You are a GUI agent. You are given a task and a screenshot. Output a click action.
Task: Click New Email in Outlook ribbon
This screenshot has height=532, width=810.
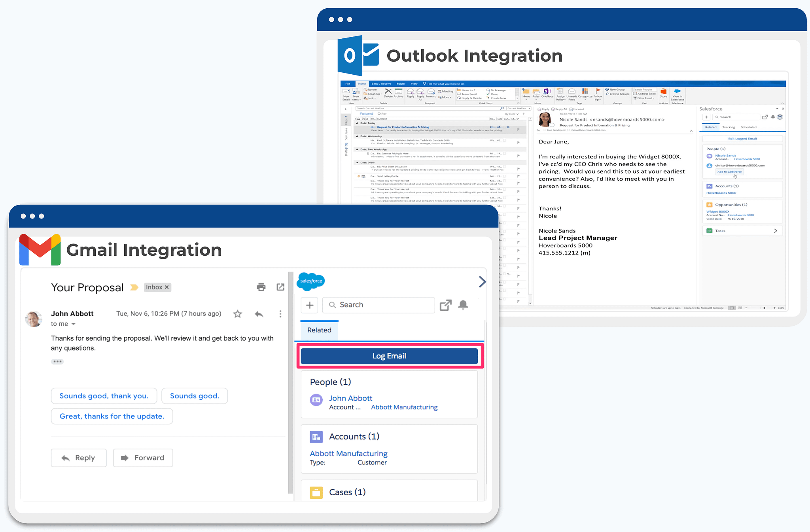(x=346, y=94)
